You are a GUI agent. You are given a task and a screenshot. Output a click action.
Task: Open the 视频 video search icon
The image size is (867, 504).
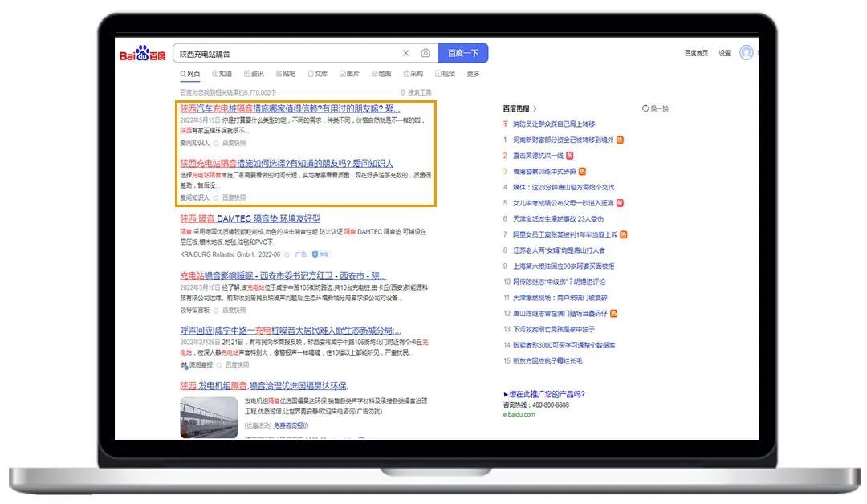click(x=438, y=74)
